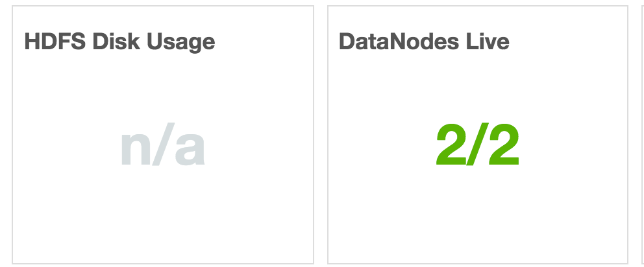Viewport: 644px width, 267px height.
Task: Click the word Disk in HDFS widget title
Action: [116, 42]
